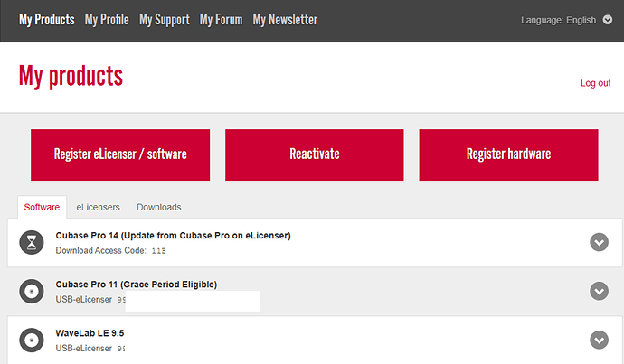Click the Reactivate button
The height and width of the screenshot is (364, 624).
click(315, 154)
